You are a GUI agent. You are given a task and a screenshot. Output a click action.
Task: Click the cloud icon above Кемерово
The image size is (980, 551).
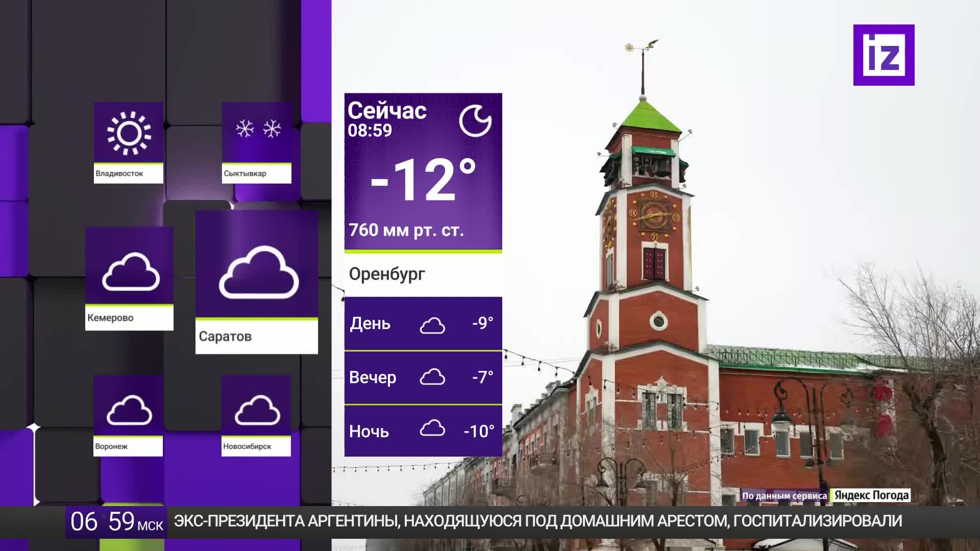coord(131,271)
